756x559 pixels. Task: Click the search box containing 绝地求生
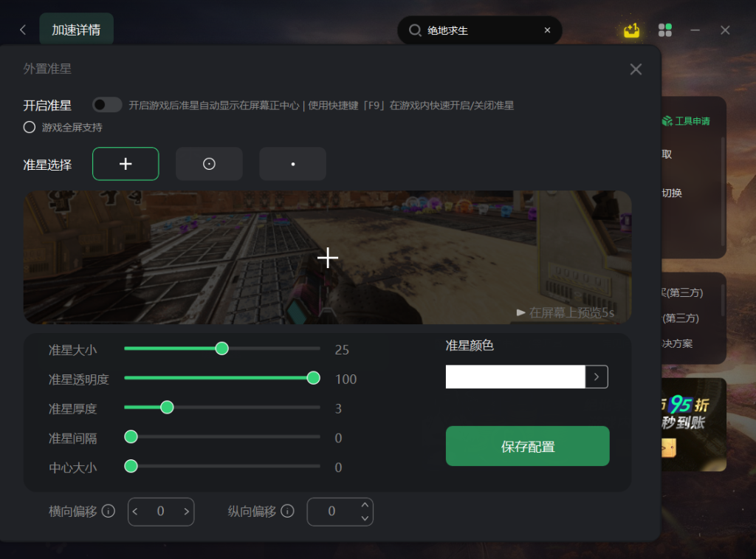479,30
